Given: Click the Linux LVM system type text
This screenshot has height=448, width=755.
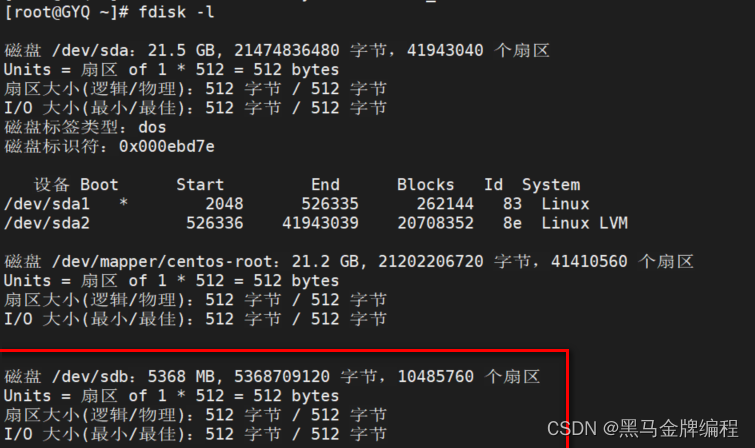Looking at the screenshot, I should (x=585, y=223).
